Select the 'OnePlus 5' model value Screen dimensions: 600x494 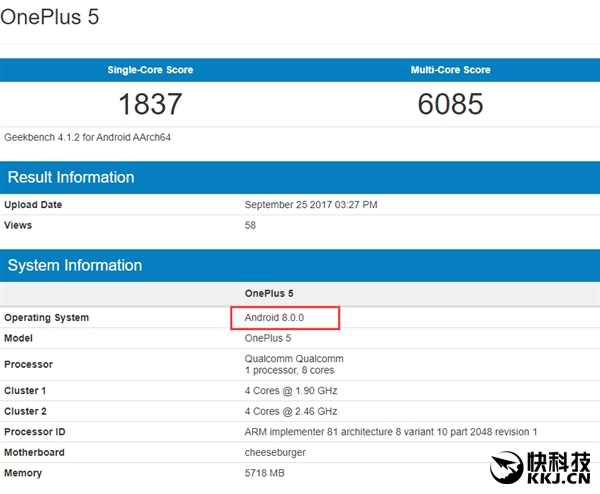pyautogui.click(x=267, y=338)
